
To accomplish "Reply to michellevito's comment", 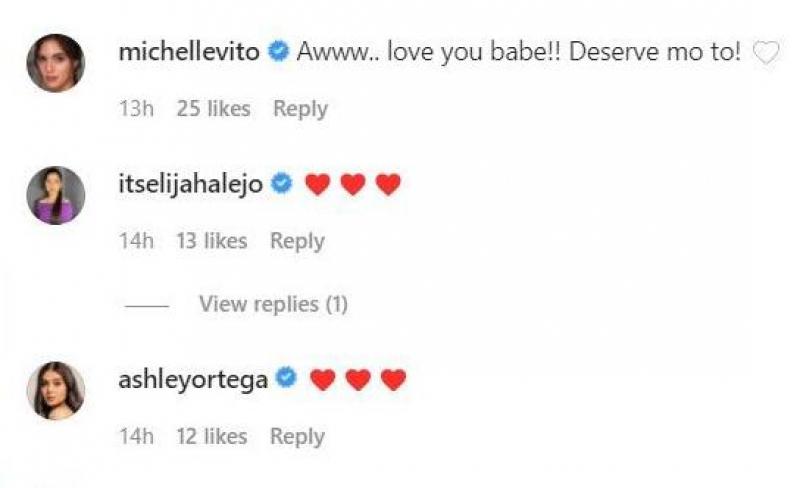I will coord(300,109).
